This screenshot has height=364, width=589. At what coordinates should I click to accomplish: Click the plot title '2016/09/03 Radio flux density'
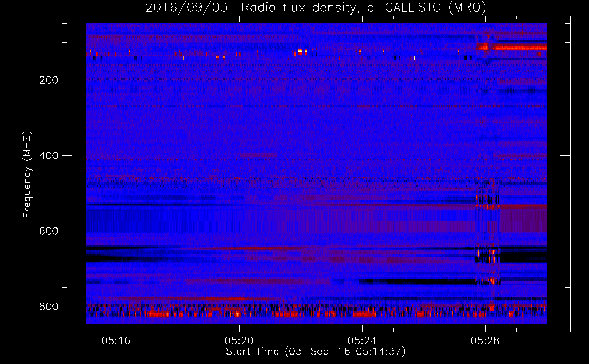click(x=316, y=7)
